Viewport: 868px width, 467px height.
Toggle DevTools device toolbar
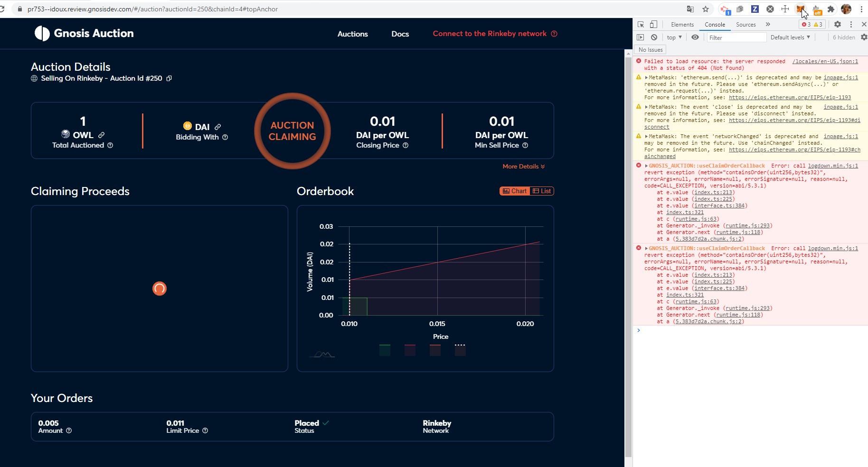653,24
